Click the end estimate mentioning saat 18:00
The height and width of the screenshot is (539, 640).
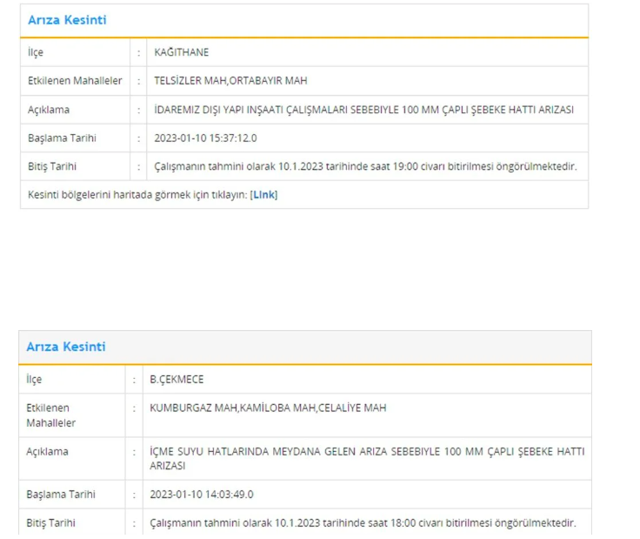(x=363, y=523)
